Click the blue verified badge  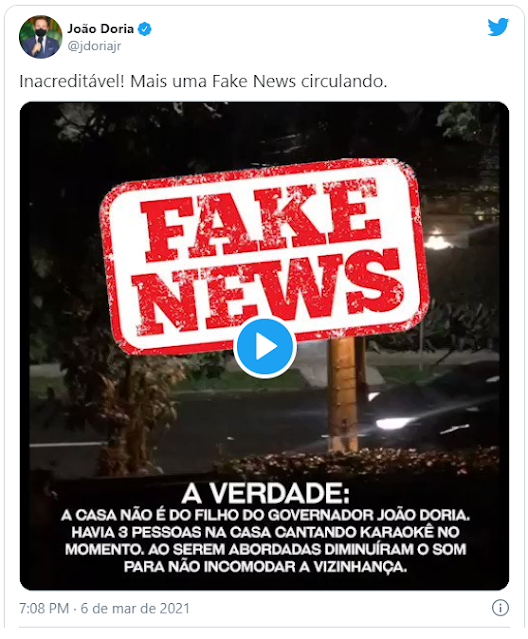coord(145,29)
